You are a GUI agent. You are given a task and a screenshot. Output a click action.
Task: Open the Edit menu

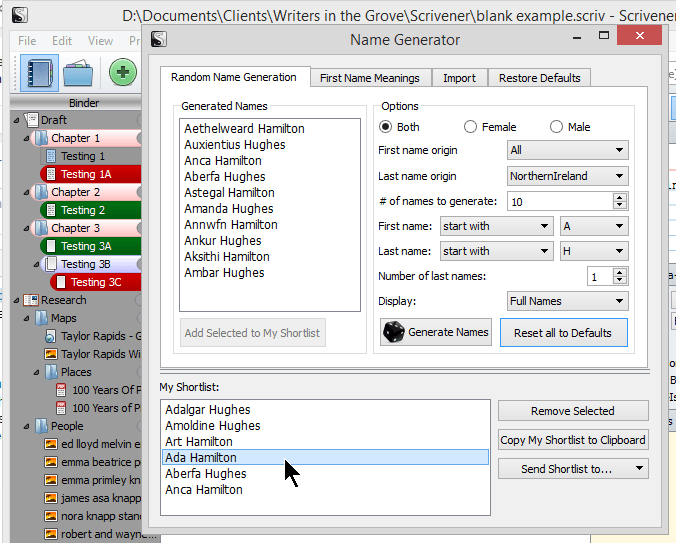click(62, 41)
